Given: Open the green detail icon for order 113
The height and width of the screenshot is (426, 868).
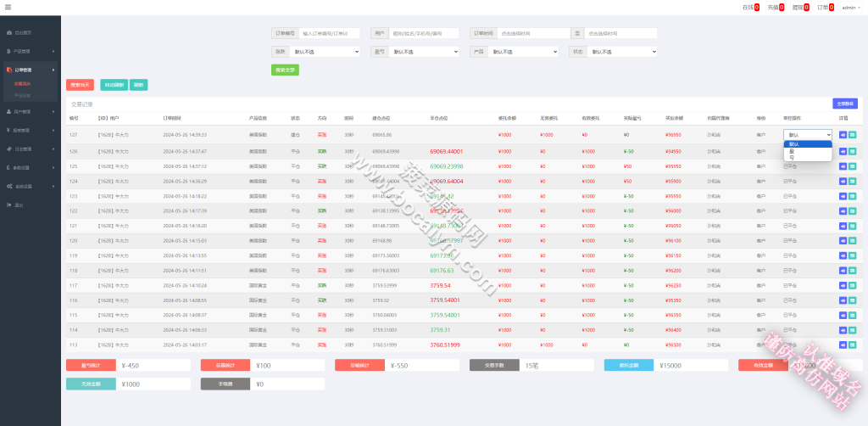Looking at the screenshot, I should [852, 345].
